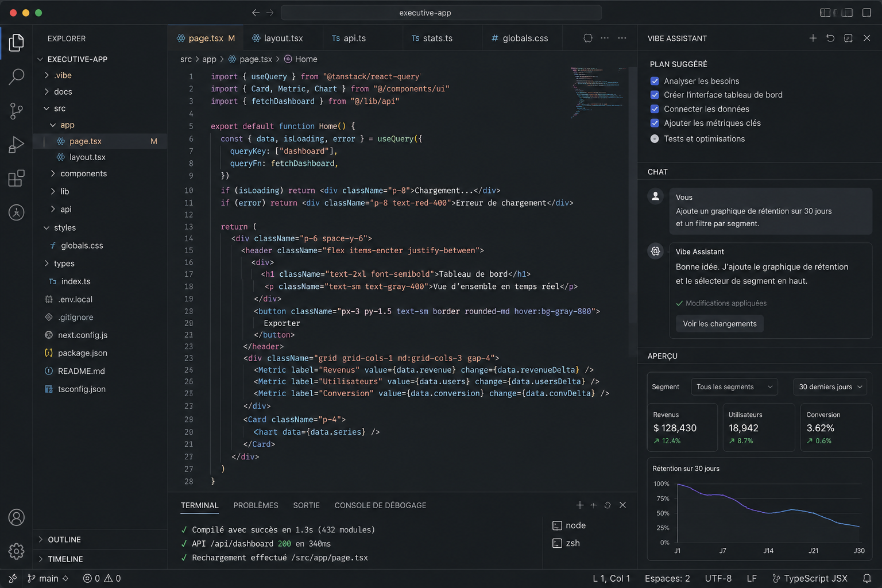Open the Explorer view in activity bar

(x=16, y=42)
